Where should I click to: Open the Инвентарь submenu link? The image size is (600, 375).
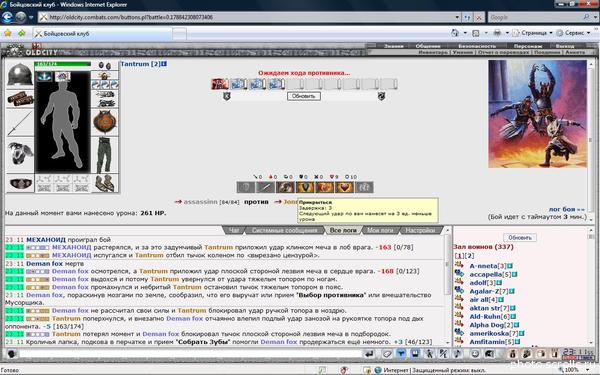coord(433,52)
